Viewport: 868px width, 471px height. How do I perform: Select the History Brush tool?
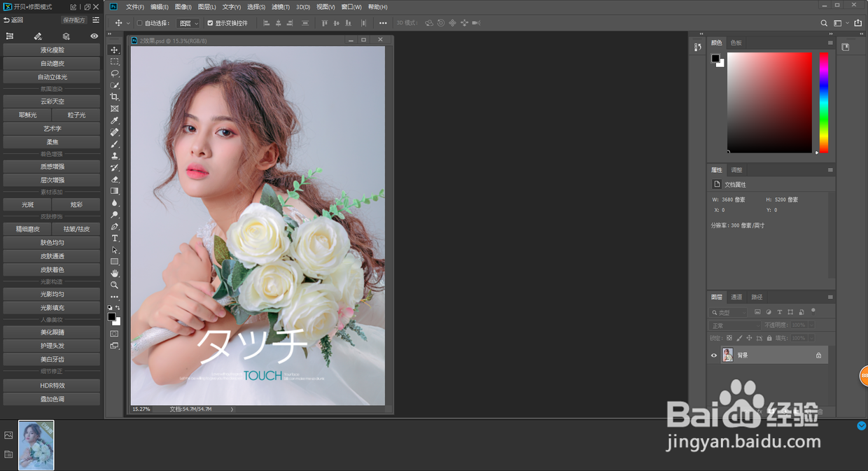pyautogui.click(x=115, y=168)
